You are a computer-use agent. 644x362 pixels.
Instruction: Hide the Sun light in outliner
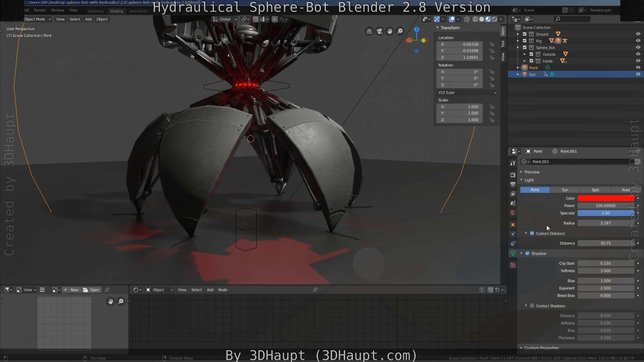pyautogui.click(x=638, y=74)
